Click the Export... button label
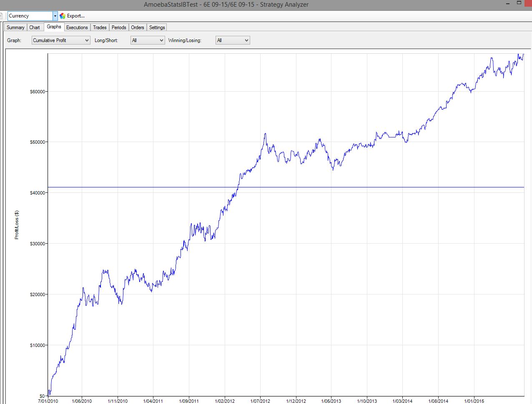 point(76,16)
